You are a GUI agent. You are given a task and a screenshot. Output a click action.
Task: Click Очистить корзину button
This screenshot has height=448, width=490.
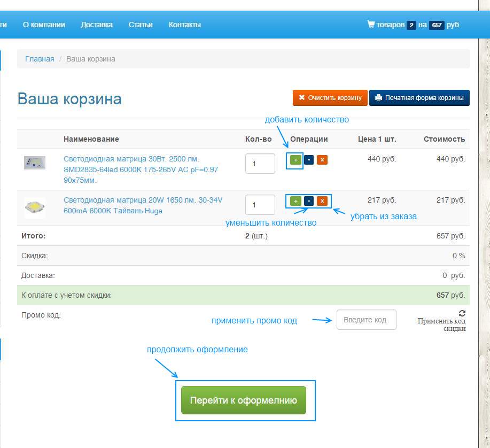pyautogui.click(x=330, y=97)
